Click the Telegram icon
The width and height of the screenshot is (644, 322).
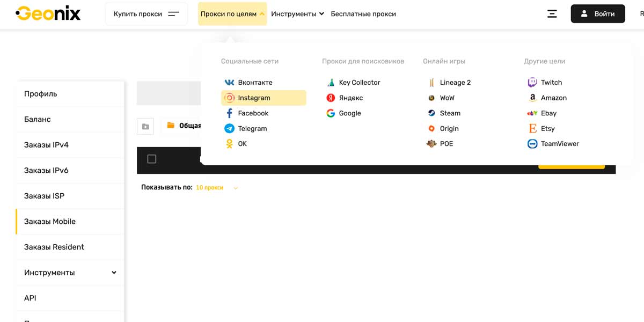[x=229, y=129]
